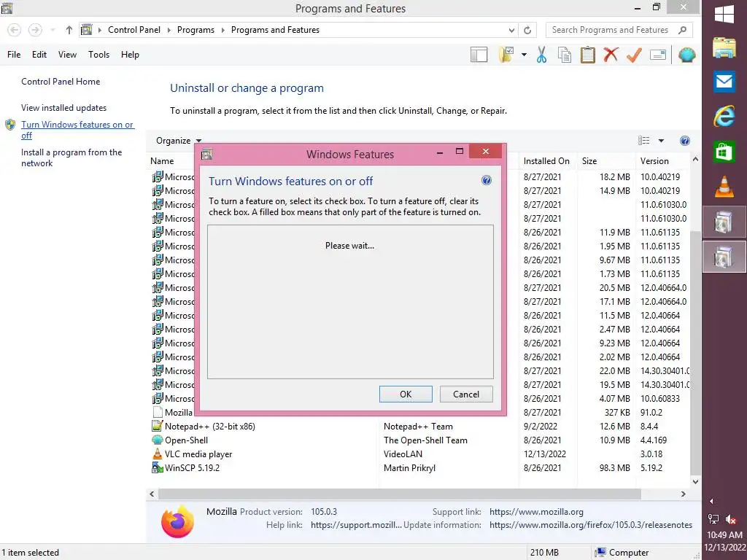Click the Programs breadcrumb in address bar

click(x=196, y=30)
